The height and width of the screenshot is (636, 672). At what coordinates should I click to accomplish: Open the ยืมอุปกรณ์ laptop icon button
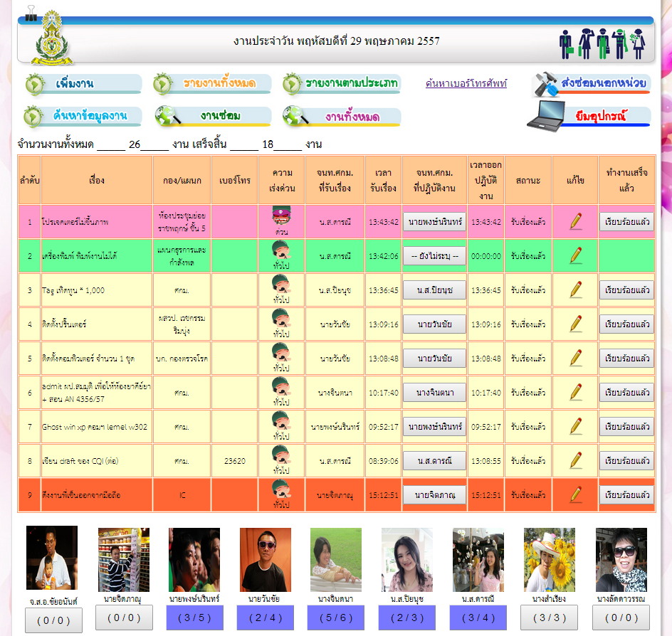(x=589, y=117)
